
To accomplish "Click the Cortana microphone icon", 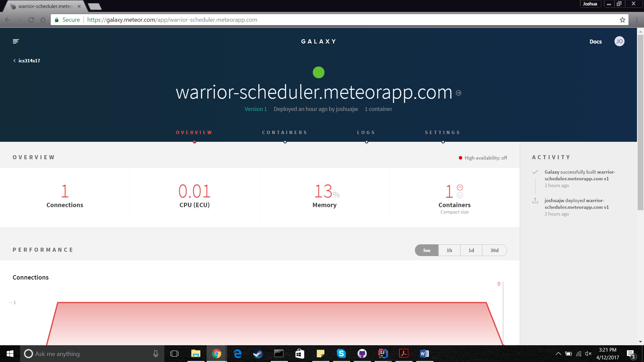I will pos(156,354).
